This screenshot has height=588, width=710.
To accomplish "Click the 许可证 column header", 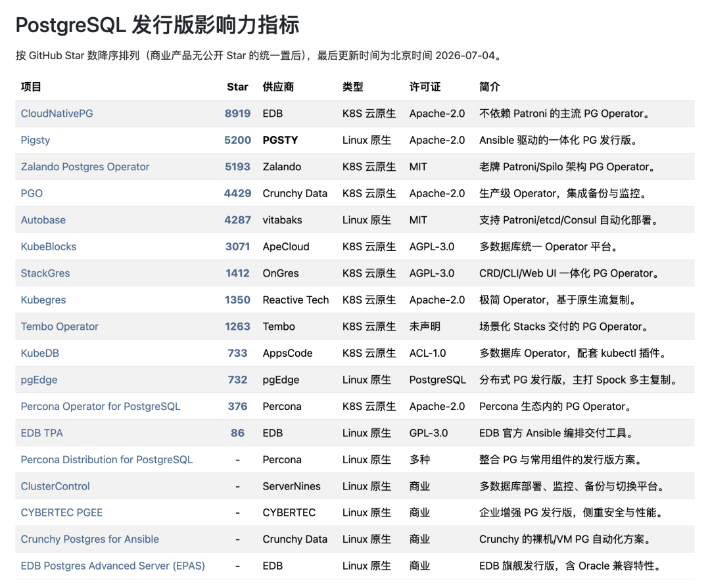I will pyautogui.click(x=425, y=87).
